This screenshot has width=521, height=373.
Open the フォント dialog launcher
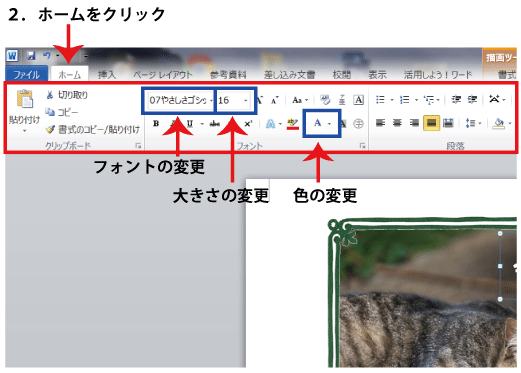tap(362, 146)
